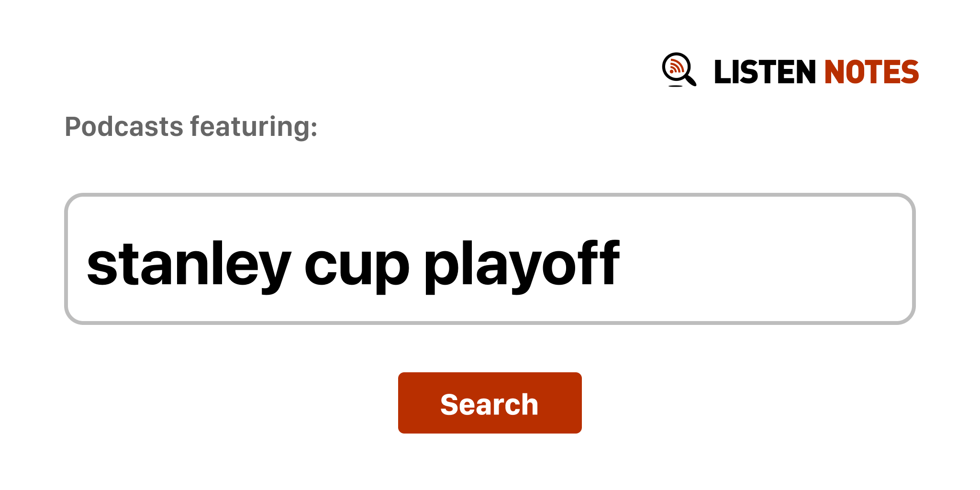This screenshot has width=980, height=490.
Task: Click the word "stanley" in the search box
Action: [x=189, y=264]
